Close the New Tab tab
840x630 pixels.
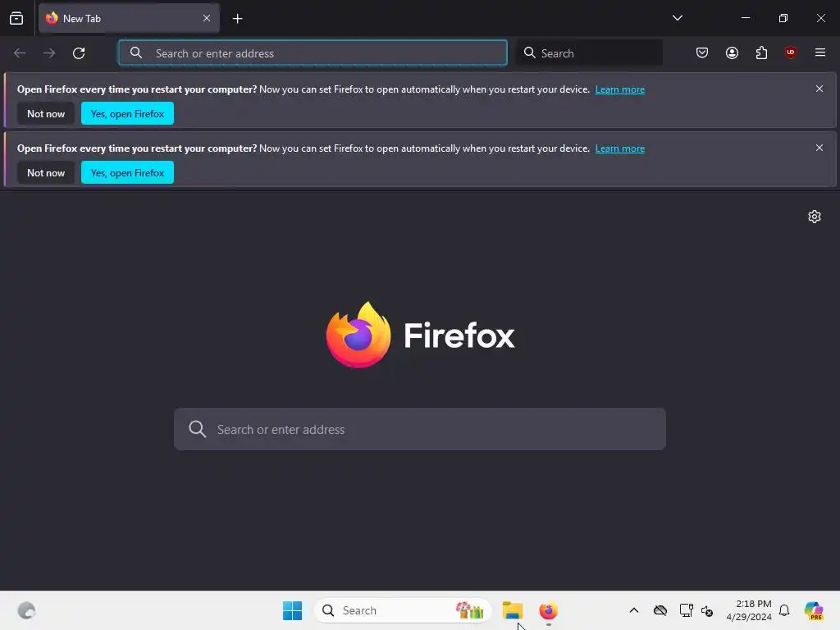point(206,18)
